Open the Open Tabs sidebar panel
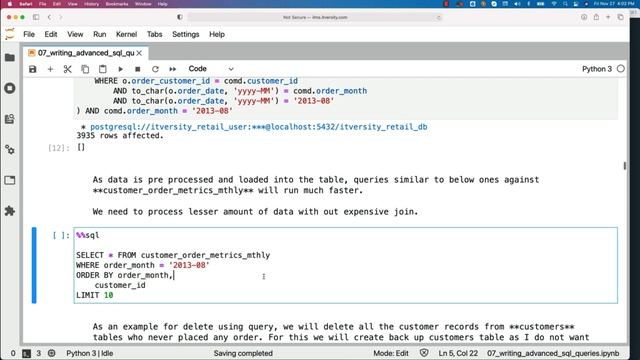This screenshot has height=360, width=640. click(x=10, y=180)
